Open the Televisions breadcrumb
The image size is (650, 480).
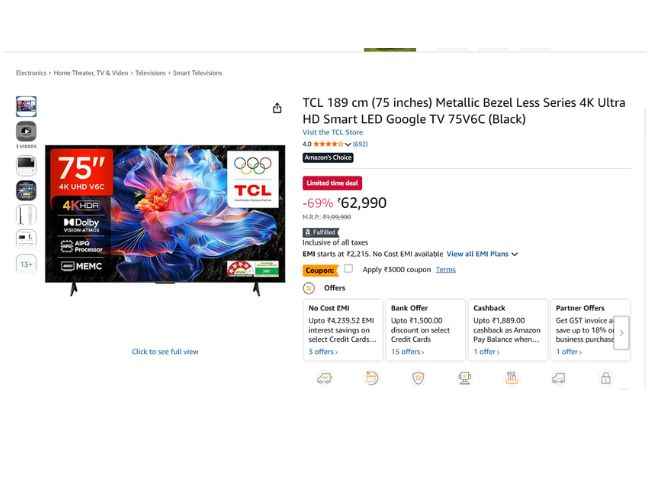(150, 73)
